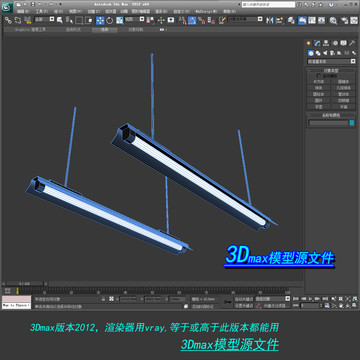360x360 pixels.
Task: Collapse the 名称和颜色 rollout
Action: point(331,115)
